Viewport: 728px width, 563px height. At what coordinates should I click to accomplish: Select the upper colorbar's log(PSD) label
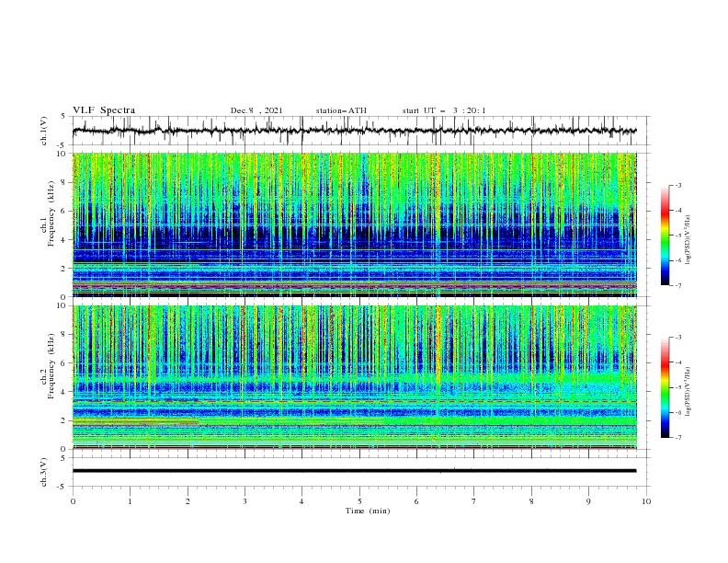(x=688, y=240)
